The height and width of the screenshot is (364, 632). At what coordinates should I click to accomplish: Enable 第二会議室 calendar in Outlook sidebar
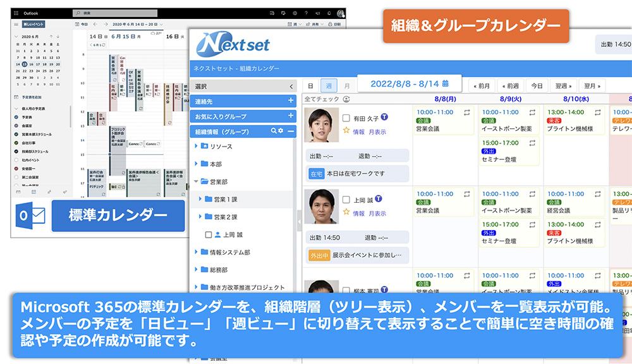pyautogui.click(x=16, y=177)
